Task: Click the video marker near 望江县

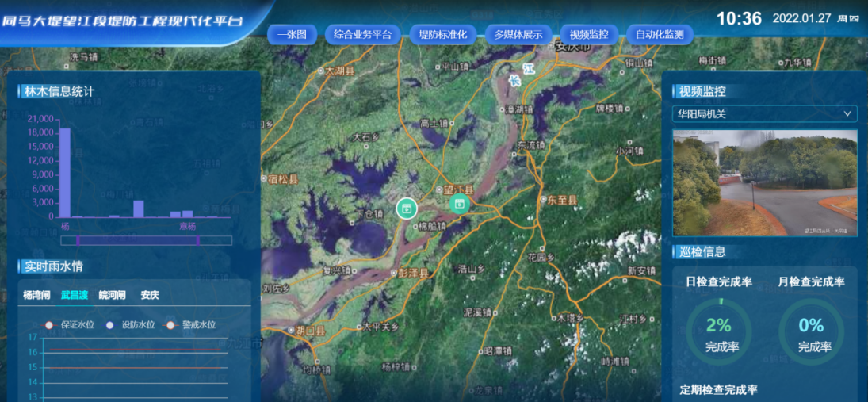Action: pyautogui.click(x=459, y=205)
